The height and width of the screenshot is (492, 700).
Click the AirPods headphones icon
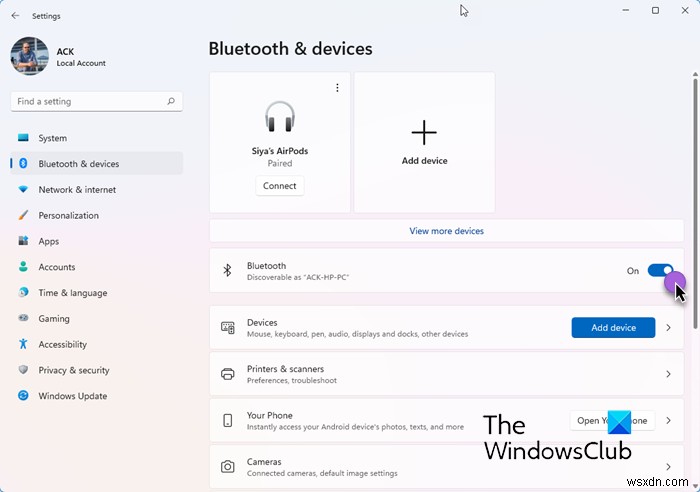(280, 117)
